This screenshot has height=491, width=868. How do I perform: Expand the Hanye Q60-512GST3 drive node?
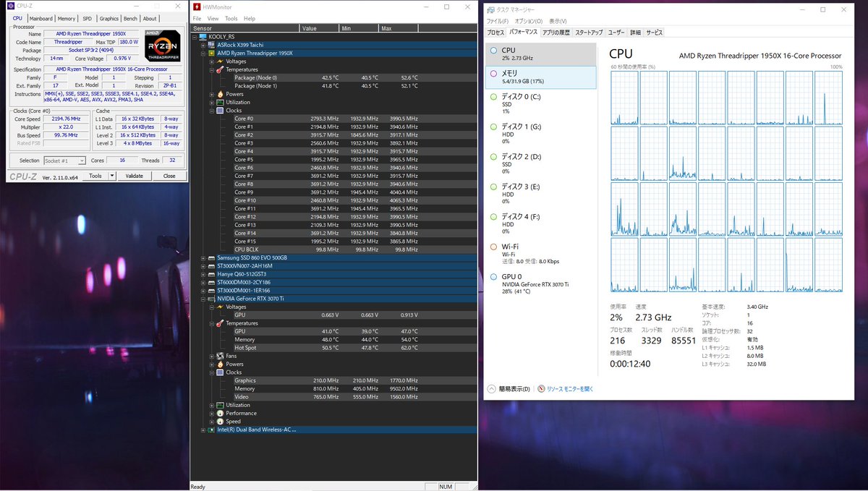point(203,274)
